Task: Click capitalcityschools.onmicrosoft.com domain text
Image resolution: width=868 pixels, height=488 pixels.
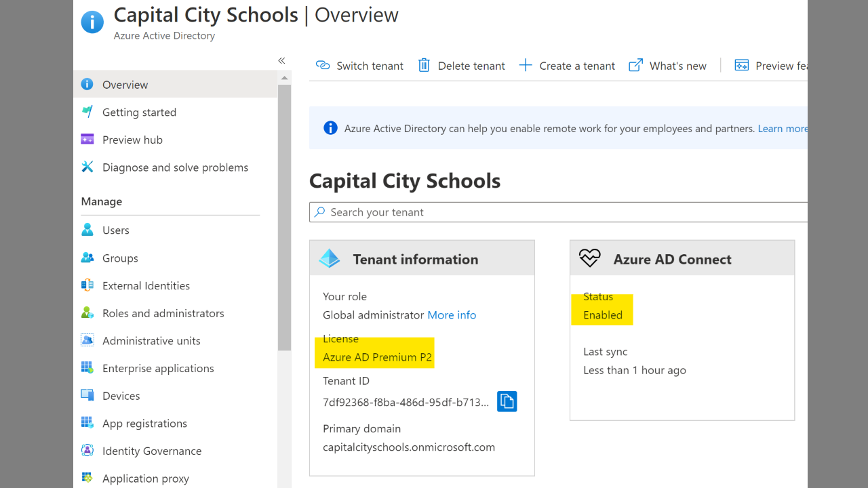Action: [409, 447]
